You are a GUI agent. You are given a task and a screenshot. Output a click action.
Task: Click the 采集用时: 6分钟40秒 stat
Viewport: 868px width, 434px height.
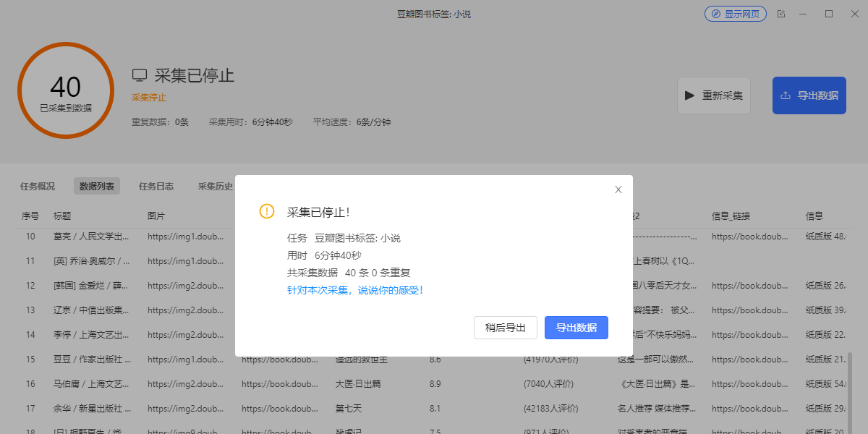(x=250, y=122)
